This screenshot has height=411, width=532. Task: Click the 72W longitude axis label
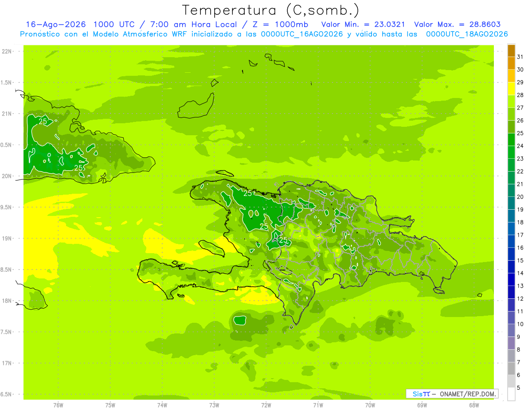click(x=266, y=405)
